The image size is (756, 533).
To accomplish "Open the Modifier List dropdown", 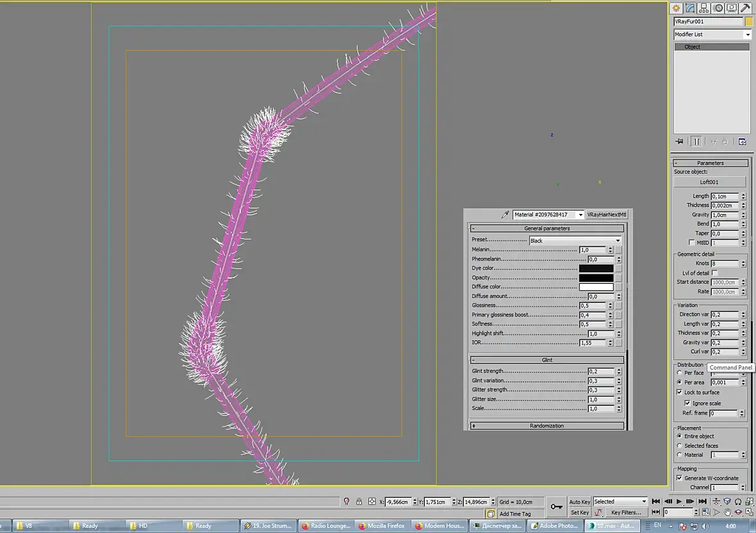I will click(712, 34).
